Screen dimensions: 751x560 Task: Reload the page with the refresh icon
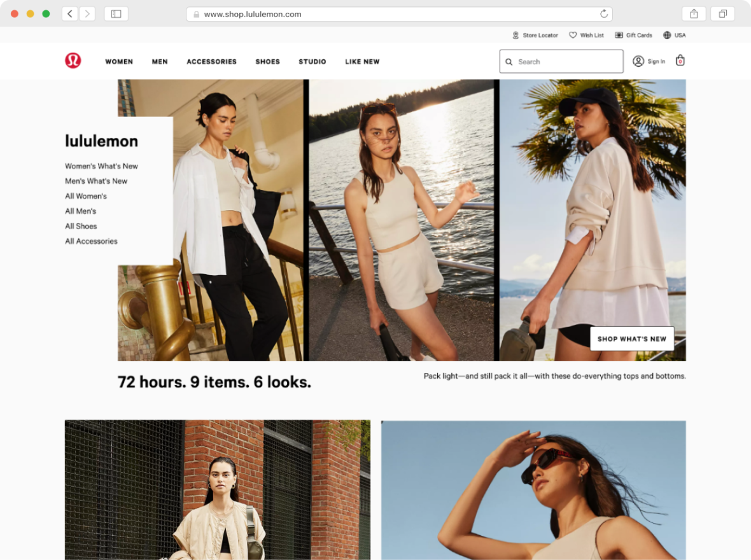tap(603, 13)
